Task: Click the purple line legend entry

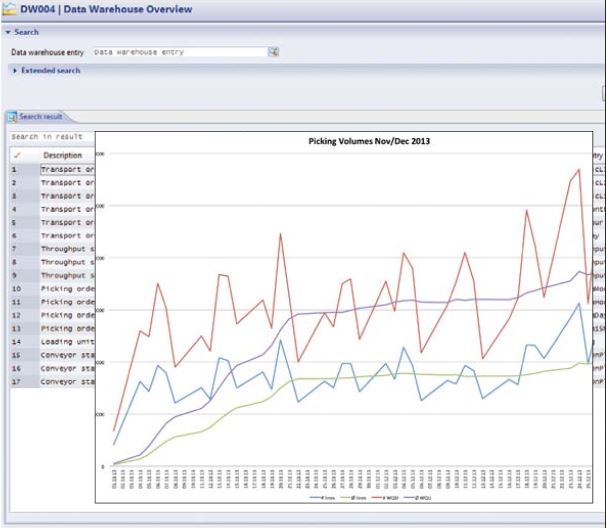Action: (x=417, y=498)
